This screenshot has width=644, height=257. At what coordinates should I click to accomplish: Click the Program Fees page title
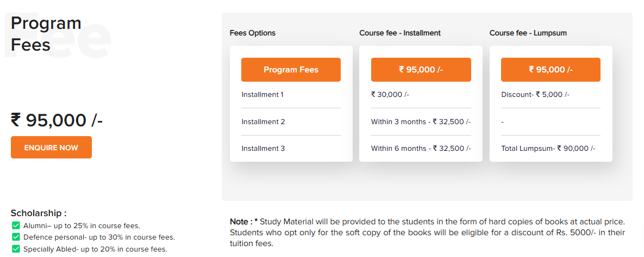tap(46, 34)
